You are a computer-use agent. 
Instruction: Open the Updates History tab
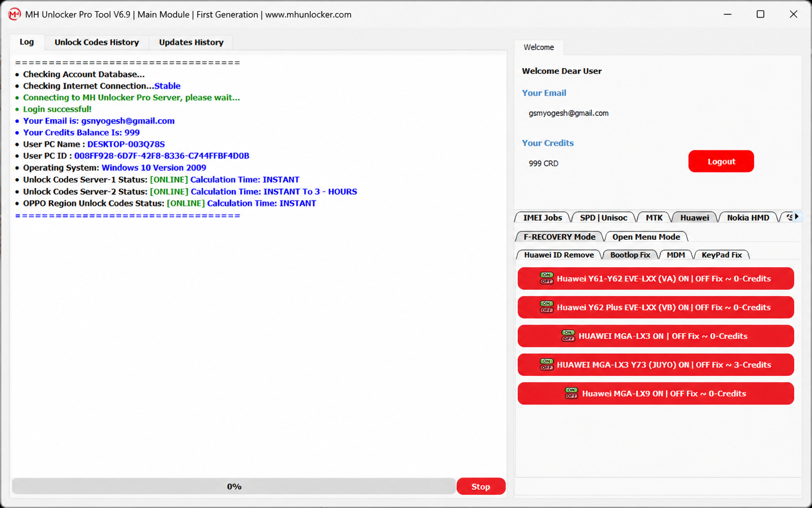click(191, 43)
